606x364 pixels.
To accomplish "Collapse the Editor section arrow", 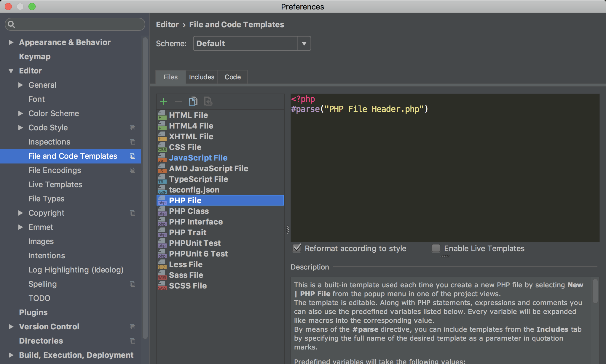I will click(x=11, y=71).
